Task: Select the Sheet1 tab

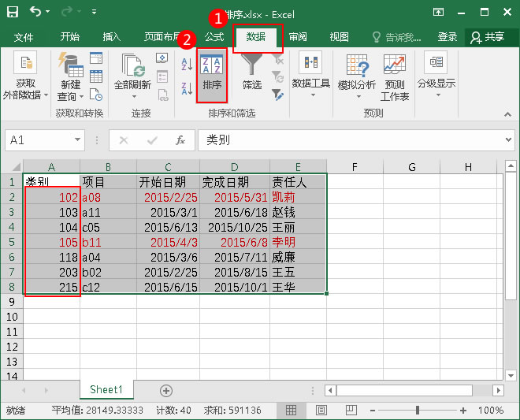Action: pyautogui.click(x=106, y=389)
